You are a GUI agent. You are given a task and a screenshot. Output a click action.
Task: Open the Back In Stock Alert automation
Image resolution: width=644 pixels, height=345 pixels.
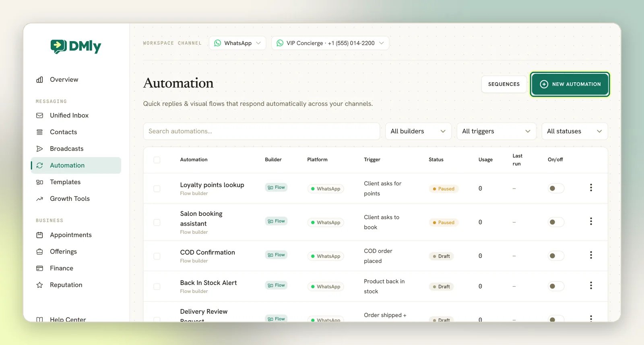[208, 283]
